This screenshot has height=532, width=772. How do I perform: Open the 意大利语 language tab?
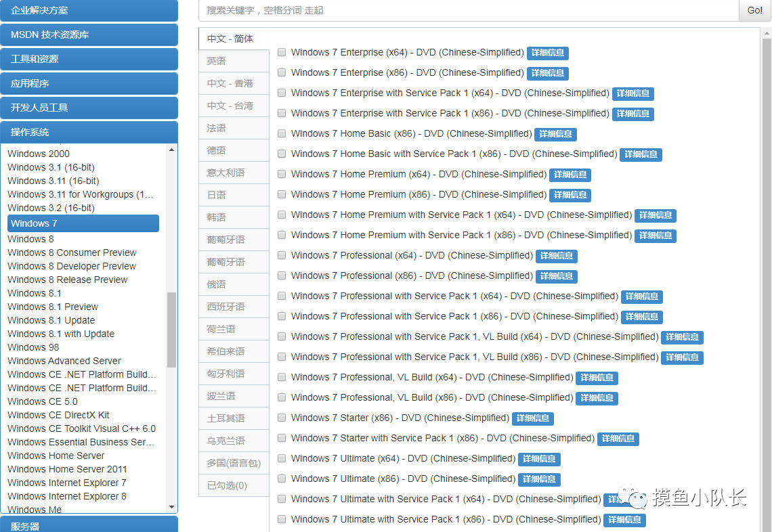pos(234,173)
